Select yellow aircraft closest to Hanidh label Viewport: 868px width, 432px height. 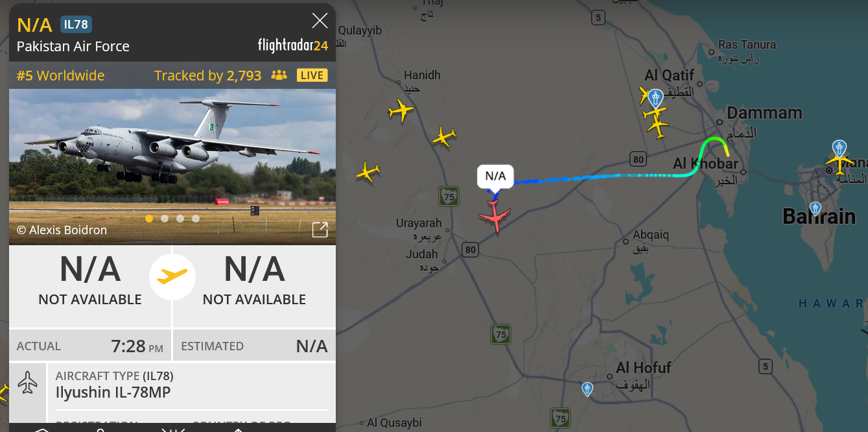pos(401,110)
